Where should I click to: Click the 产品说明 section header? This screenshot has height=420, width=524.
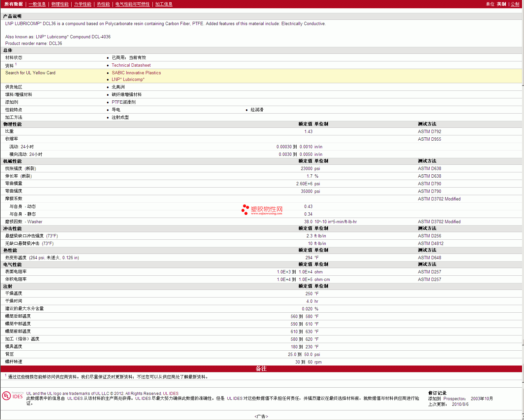tap(12, 16)
